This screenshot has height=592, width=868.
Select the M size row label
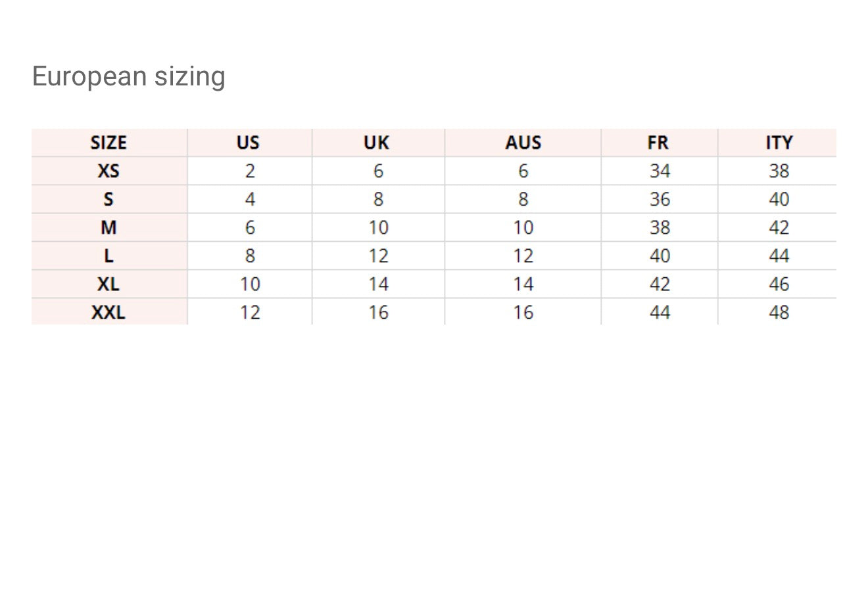(x=108, y=227)
